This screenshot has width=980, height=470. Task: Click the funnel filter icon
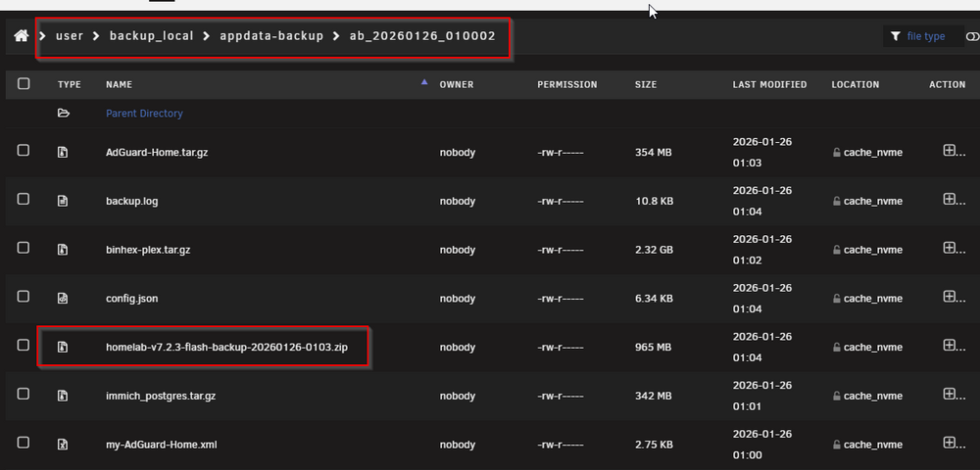pyautogui.click(x=895, y=36)
